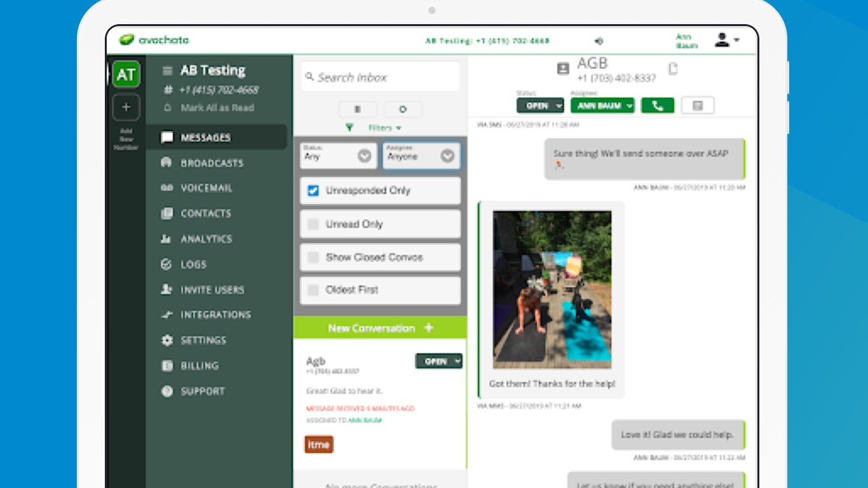Click the copy icon next to AGB
Image resolution: width=868 pixels, height=488 pixels.
673,69
